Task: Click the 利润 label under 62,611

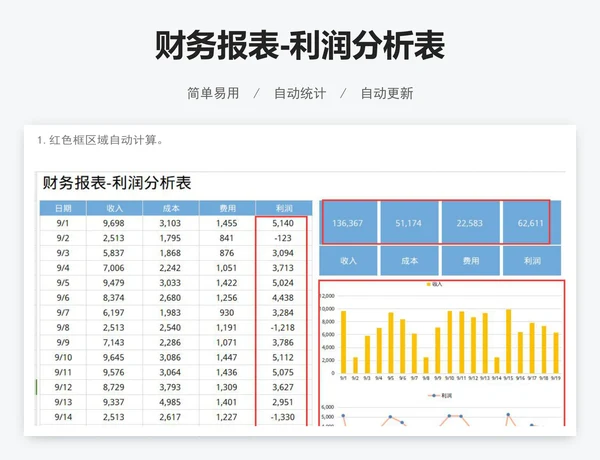Action: [532, 261]
